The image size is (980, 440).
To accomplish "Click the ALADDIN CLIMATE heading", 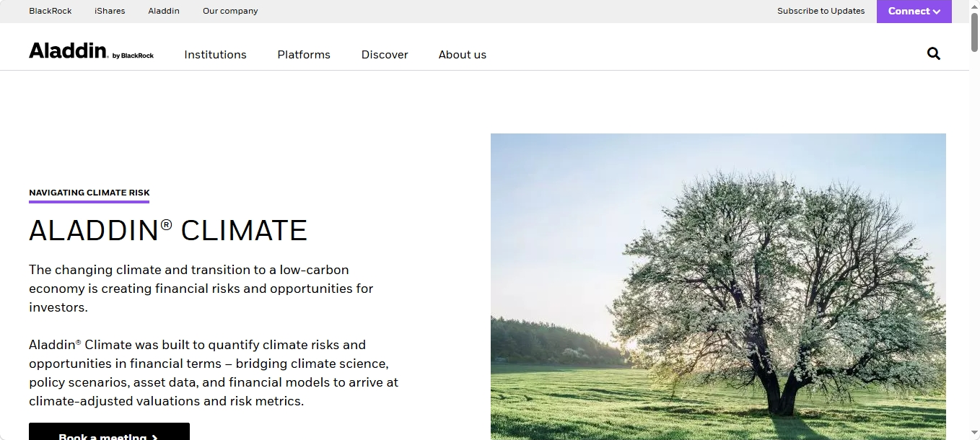I will pyautogui.click(x=168, y=231).
